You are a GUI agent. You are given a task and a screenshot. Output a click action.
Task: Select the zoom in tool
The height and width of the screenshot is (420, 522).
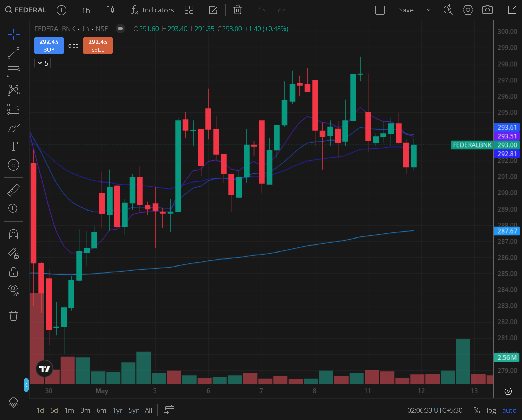point(13,209)
